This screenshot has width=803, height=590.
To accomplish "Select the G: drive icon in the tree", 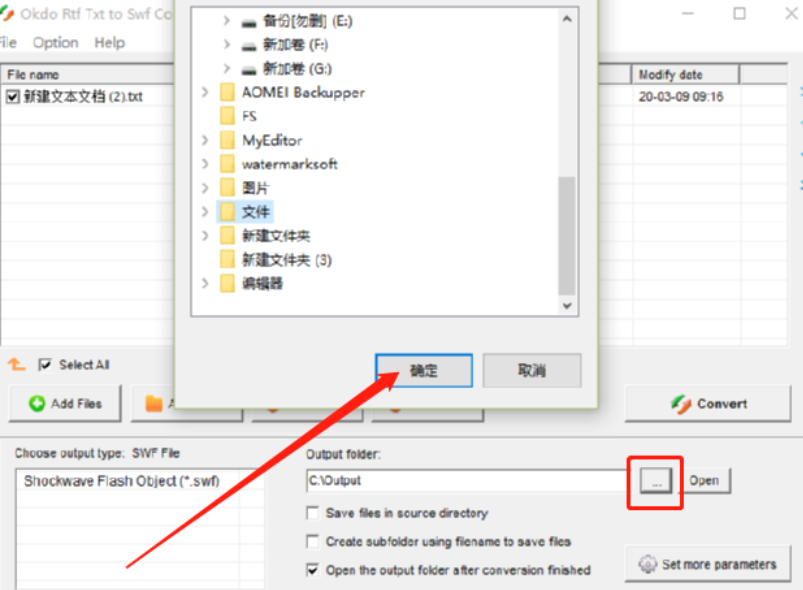I will [x=249, y=69].
